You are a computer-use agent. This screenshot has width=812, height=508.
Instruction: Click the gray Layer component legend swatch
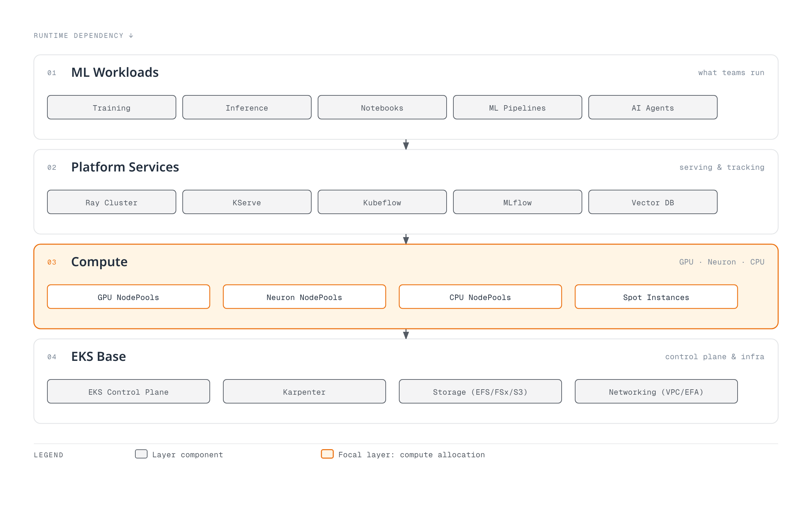(141, 454)
